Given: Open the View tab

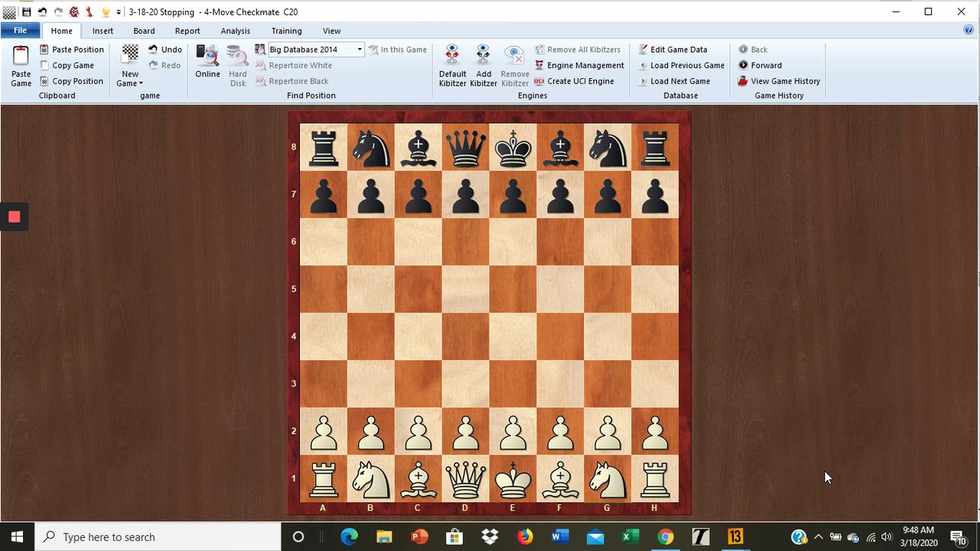Looking at the screenshot, I should [x=331, y=31].
